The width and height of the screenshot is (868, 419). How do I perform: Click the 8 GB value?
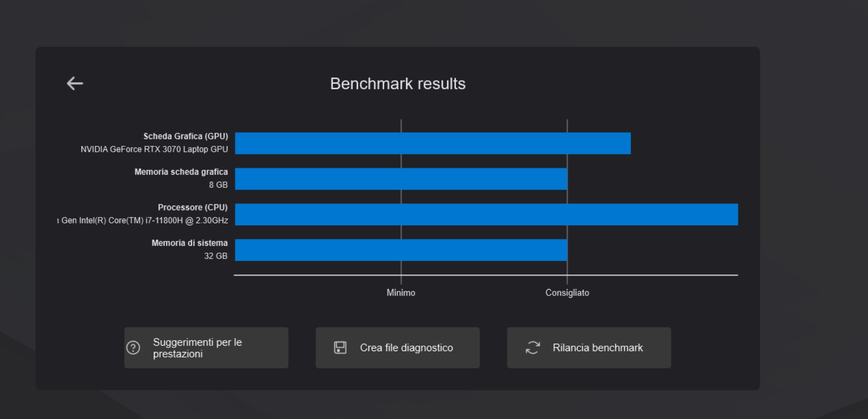coord(218,185)
